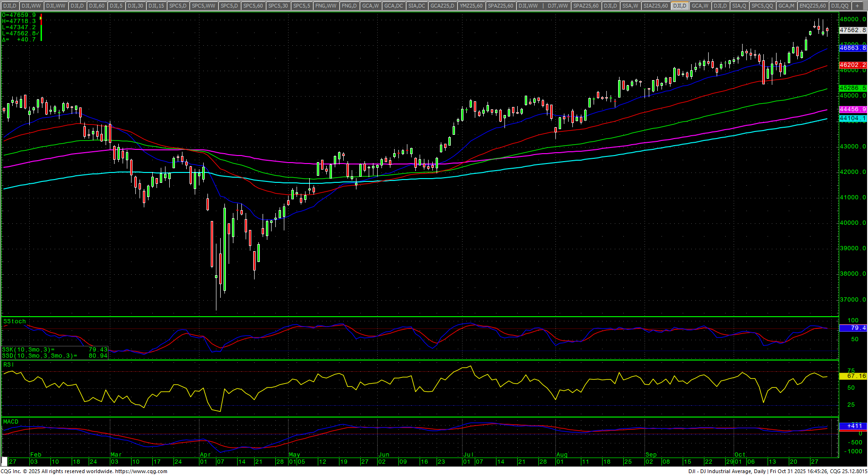Open the www.cqg.com link

[x=141, y=471]
